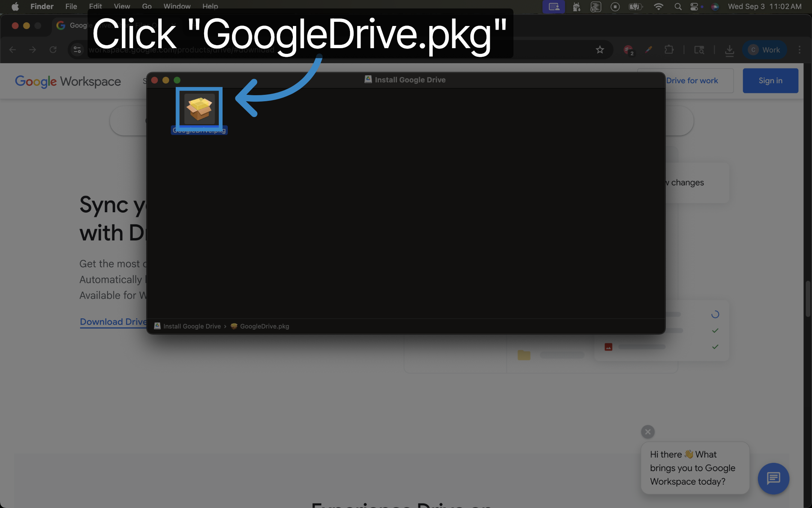812x508 pixels.
Task: Click the date and time in menu bar
Action: coord(765,7)
